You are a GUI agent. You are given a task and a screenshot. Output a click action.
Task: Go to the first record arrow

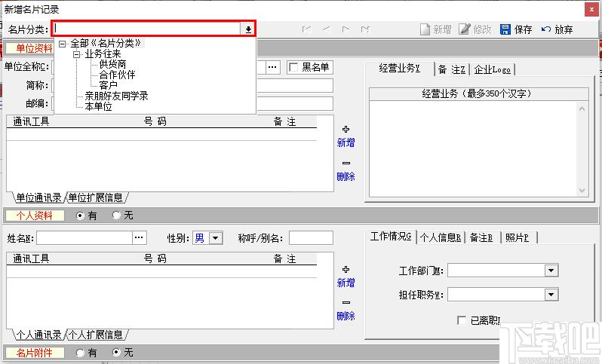pos(307,29)
